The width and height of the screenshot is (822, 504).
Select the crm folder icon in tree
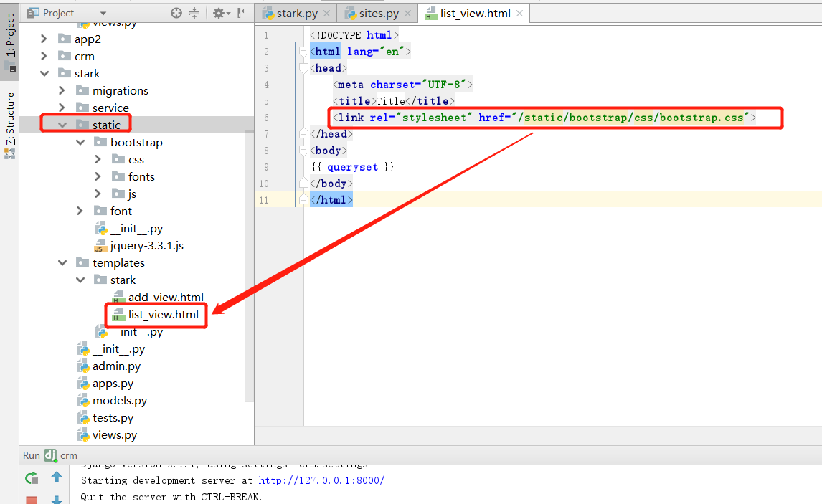pyautogui.click(x=65, y=55)
